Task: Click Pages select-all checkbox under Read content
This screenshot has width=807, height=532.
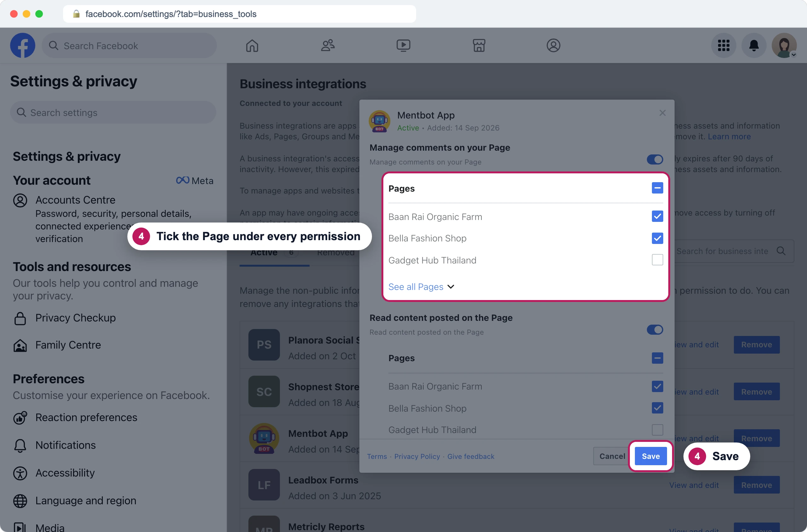Action: pos(657,358)
